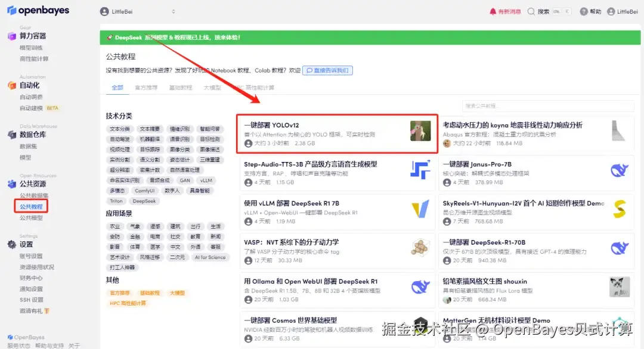Click the vLLM logo on DeepSeek R1 7B card

pyautogui.click(x=420, y=208)
